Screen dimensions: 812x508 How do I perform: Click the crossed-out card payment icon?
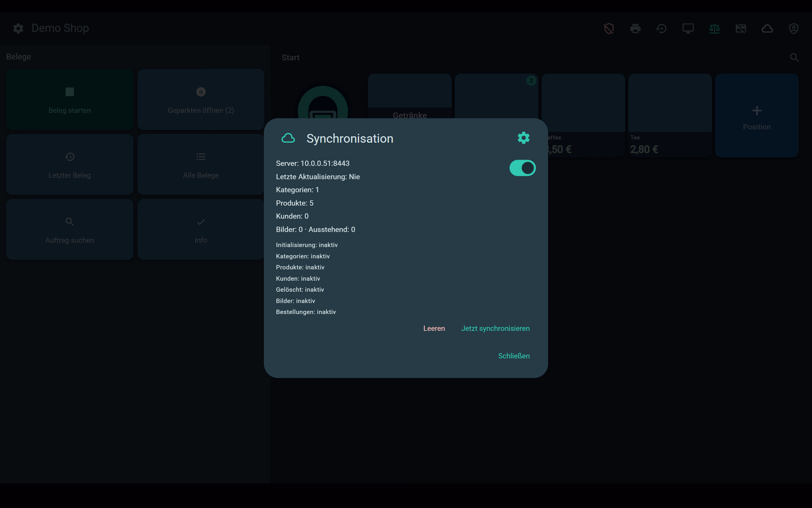[x=741, y=28]
